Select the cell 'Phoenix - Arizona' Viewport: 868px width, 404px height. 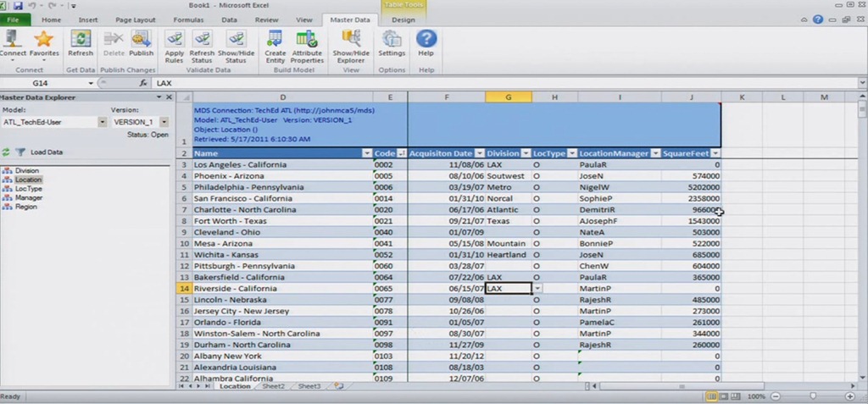tap(282, 176)
